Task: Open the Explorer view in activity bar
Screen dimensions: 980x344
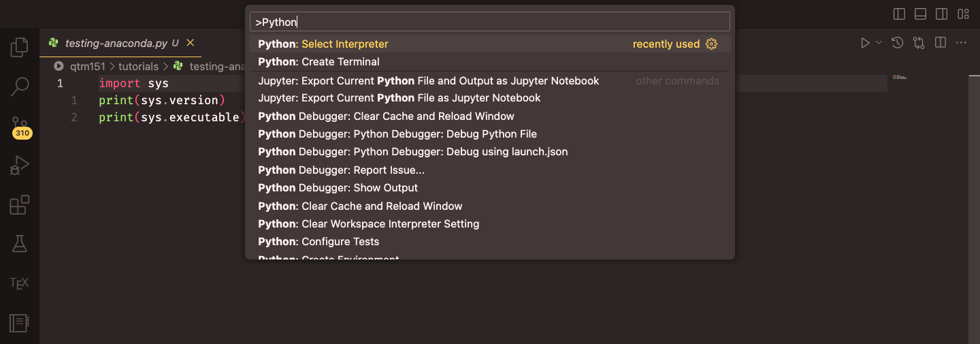Action: [20, 48]
